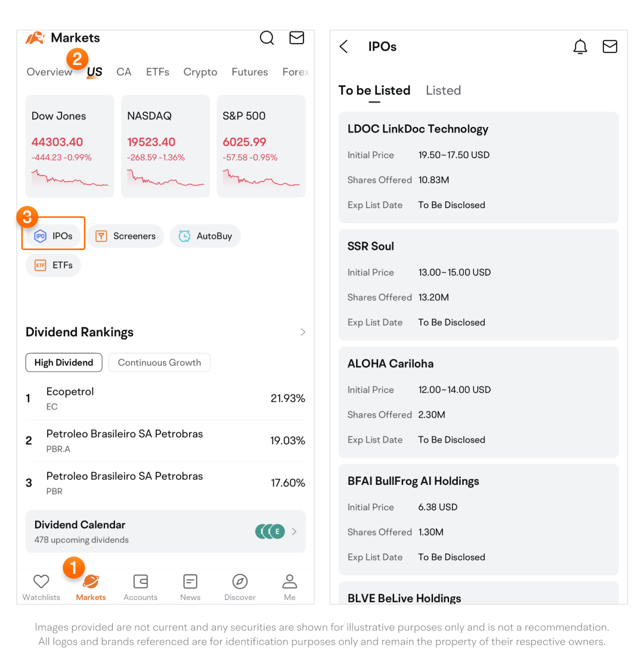The width and height of the screenshot is (644, 659).
Task: Open the News icon in bottom bar
Action: (x=190, y=581)
